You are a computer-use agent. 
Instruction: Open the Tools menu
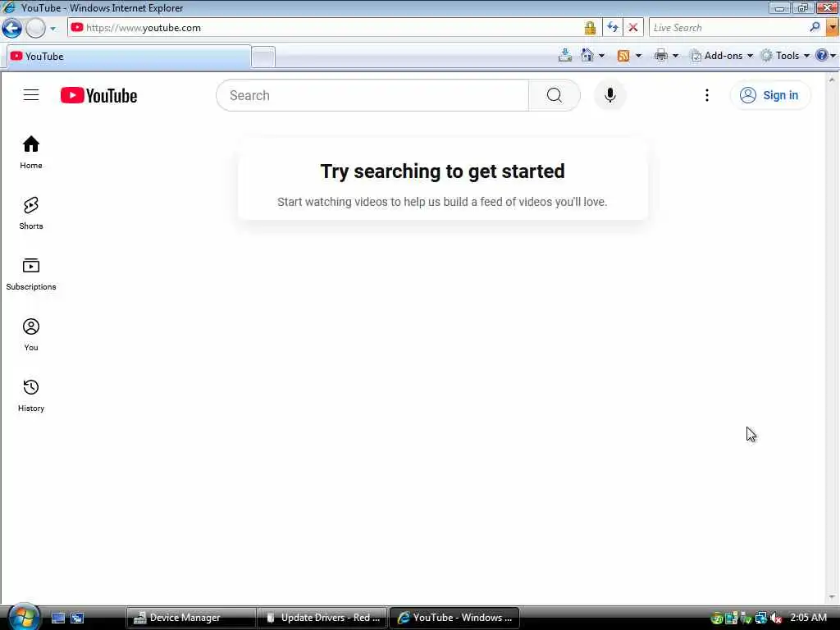coord(785,56)
